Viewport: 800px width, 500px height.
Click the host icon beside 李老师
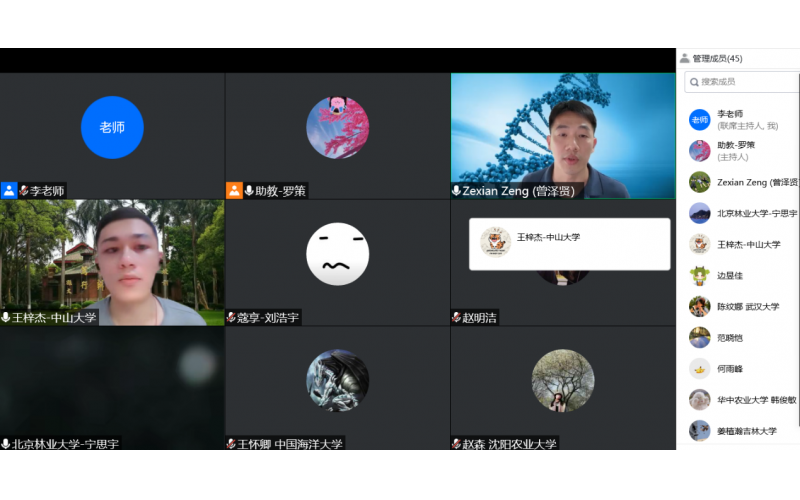click(9, 190)
